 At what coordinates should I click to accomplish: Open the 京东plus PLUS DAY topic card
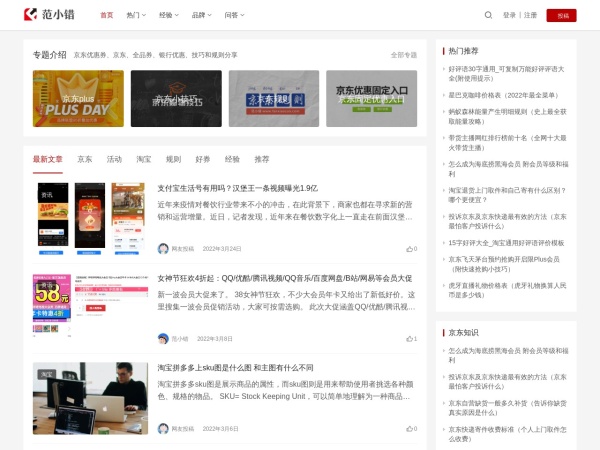point(78,98)
